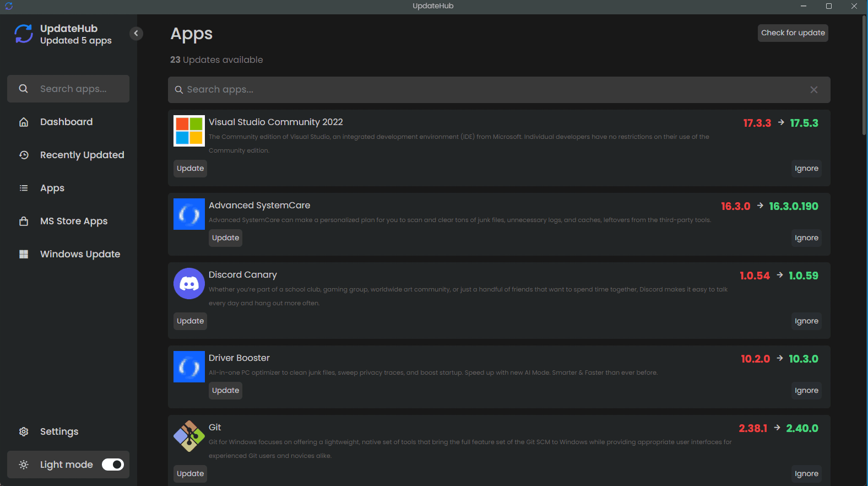Click the Windows Update logo icon
868x486 pixels.
pos(24,254)
